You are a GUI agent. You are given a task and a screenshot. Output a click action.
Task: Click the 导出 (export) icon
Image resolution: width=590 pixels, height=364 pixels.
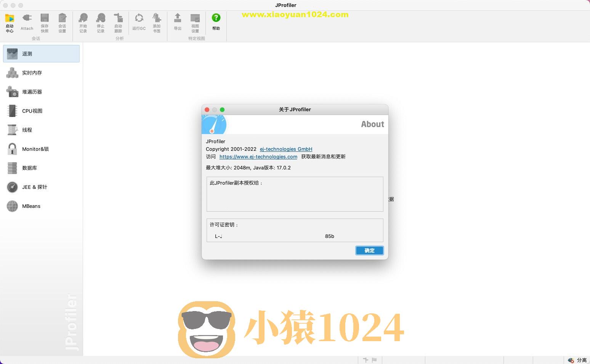coord(177,22)
